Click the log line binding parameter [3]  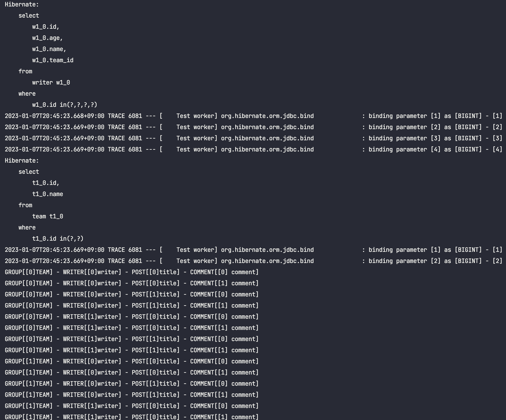[253, 139]
